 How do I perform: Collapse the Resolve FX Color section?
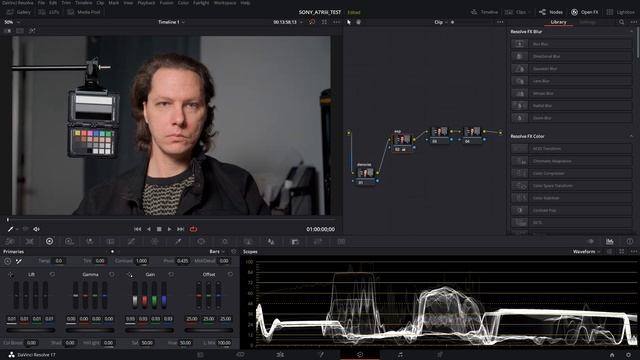[631, 136]
